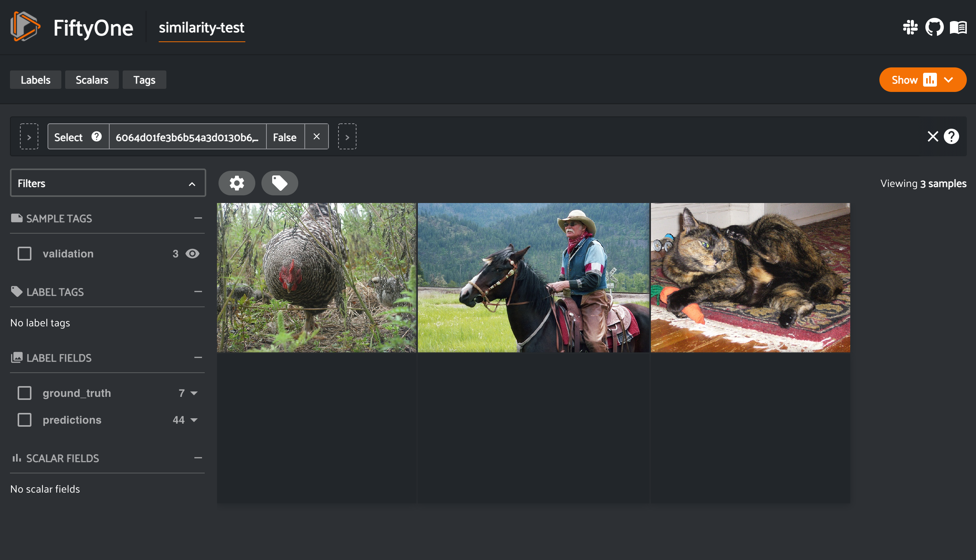The height and width of the screenshot is (560, 976).
Task: Open the GitHub repository icon
Action: tap(935, 27)
